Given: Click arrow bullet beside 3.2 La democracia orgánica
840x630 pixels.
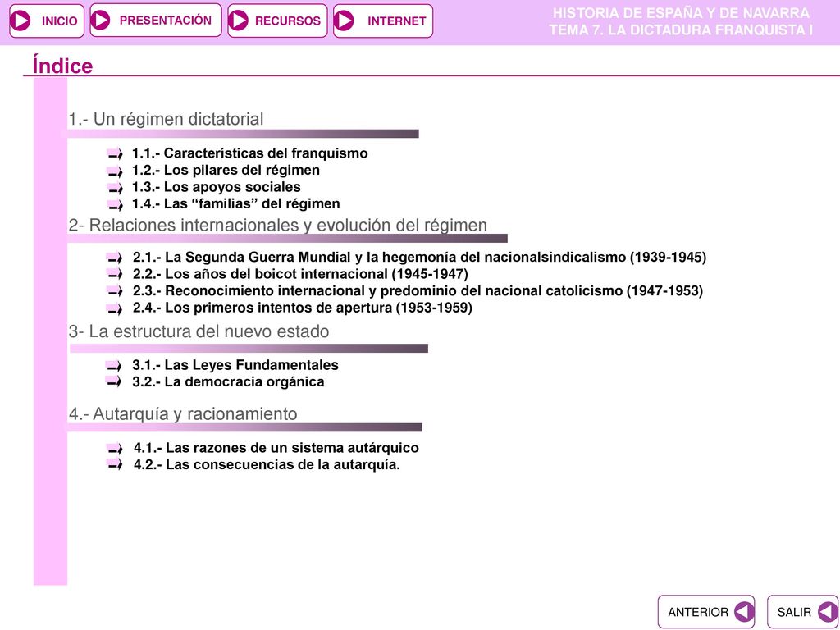Looking at the screenshot, I should [x=114, y=382].
